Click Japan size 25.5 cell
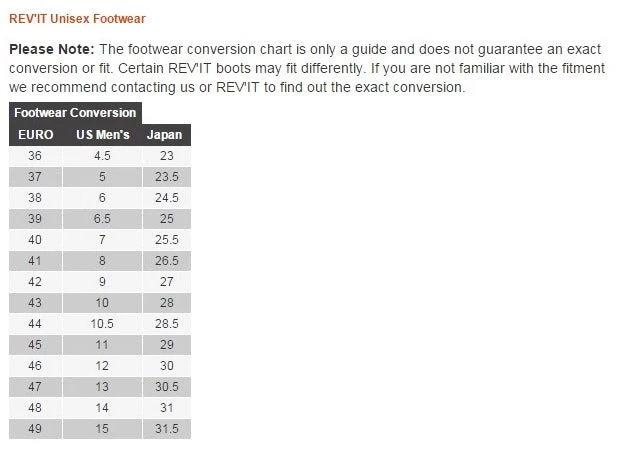Screen dimensions: 619x453 pos(166,240)
